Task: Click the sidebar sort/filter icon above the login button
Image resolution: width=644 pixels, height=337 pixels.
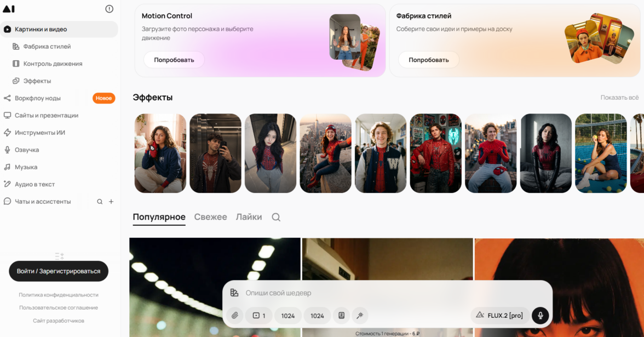Action: [x=60, y=256]
